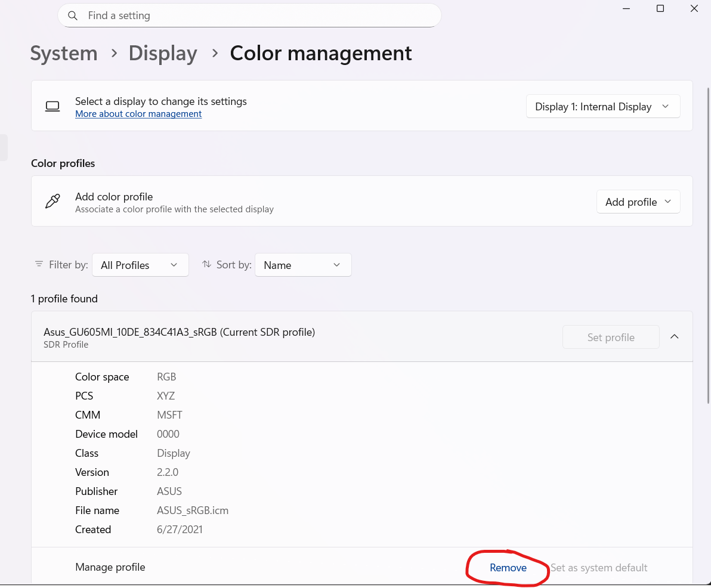Click Set as system default
Viewport: 711px width, 588px height.
(598, 568)
